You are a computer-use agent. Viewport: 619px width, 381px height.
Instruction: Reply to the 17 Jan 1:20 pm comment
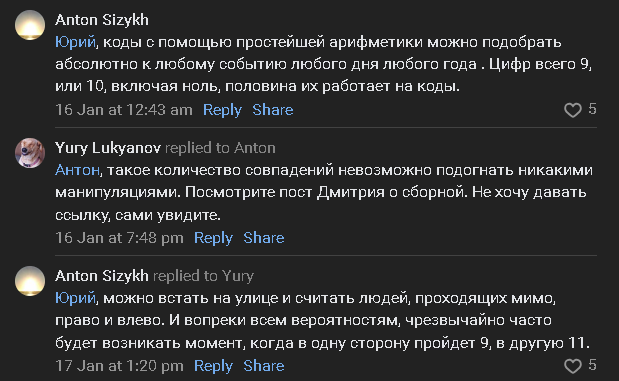coord(213,366)
